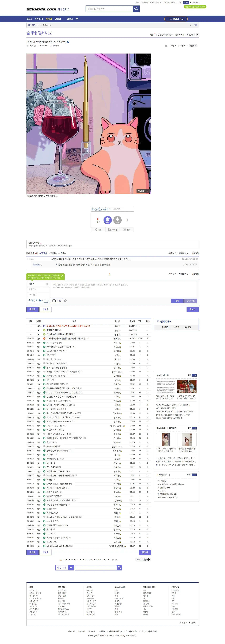Close the green nickname tooltip
This screenshot has height=644, width=225.
click(62, 276)
